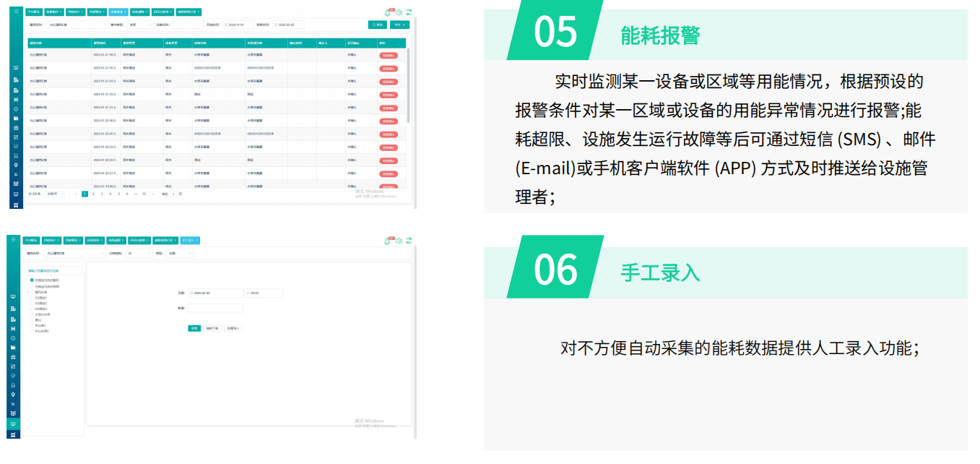The width and height of the screenshot is (980, 464).
Task: Open the map sidebar icon on alarm list screen
Action: point(16,184)
